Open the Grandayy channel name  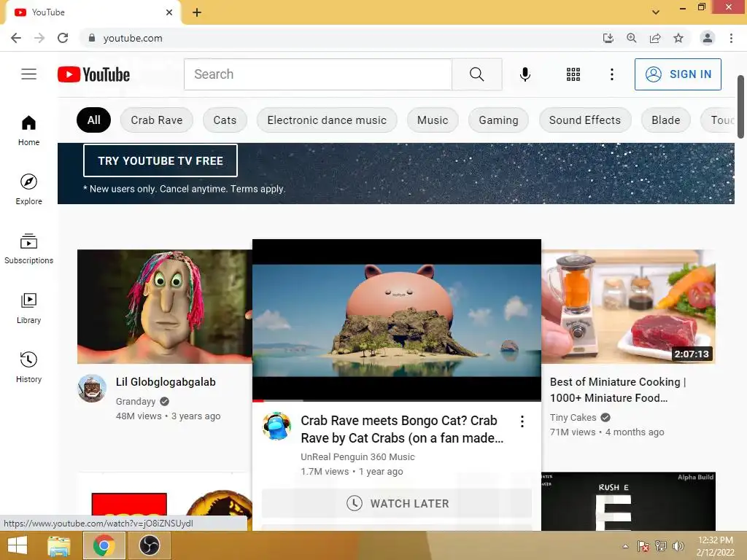135,402
